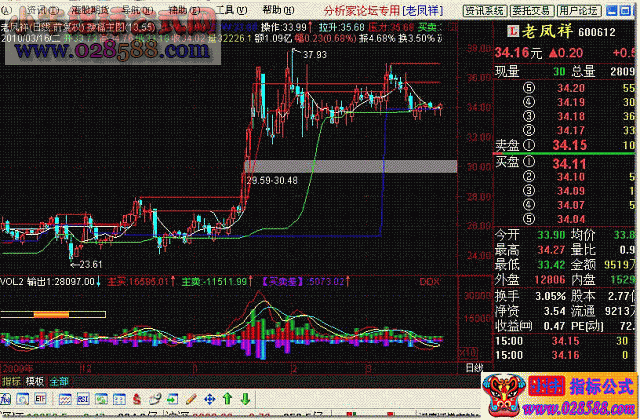
Task: Click the 卖盘 ① price 34.15
Action: [568, 145]
